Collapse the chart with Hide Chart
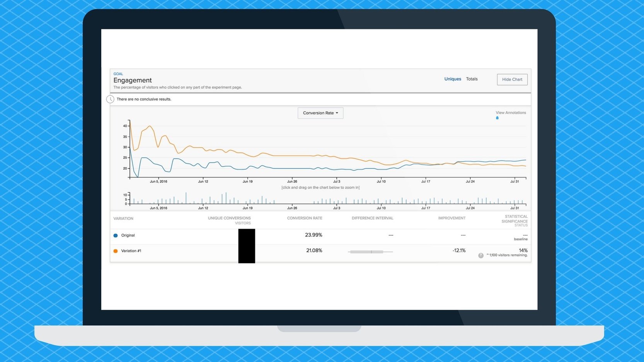The image size is (644, 362). pos(512,79)
